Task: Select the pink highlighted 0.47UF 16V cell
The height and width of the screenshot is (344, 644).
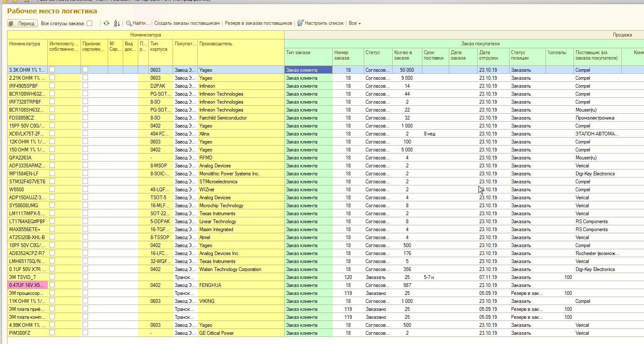Action: (27, 285)
